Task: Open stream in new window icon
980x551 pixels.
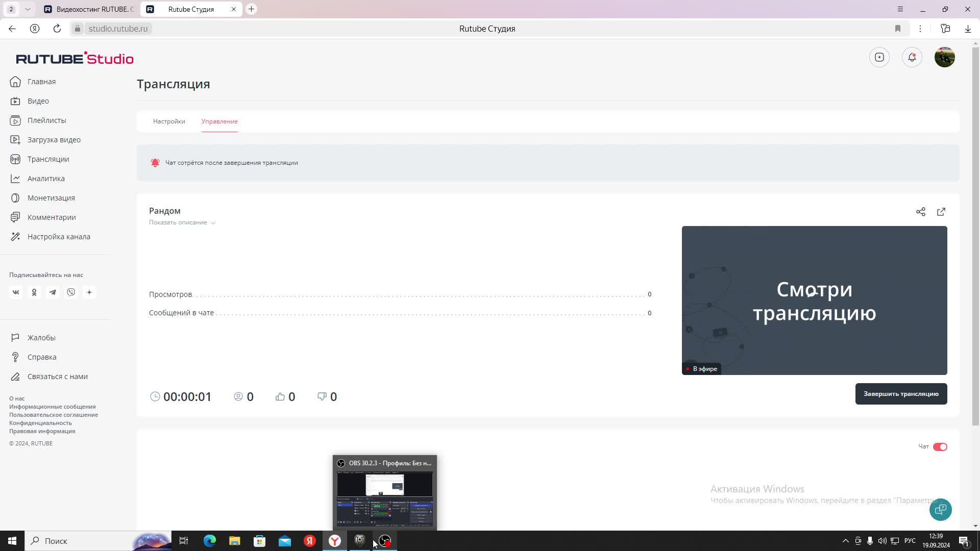Action: 941,212
